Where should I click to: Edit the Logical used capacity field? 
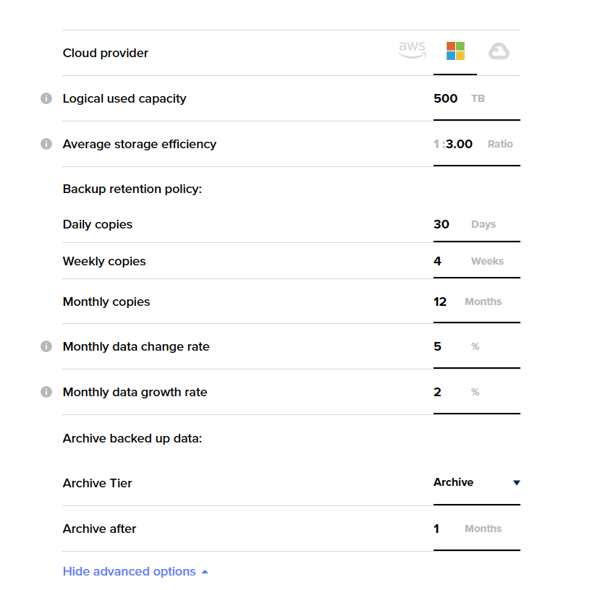point(446,99)
